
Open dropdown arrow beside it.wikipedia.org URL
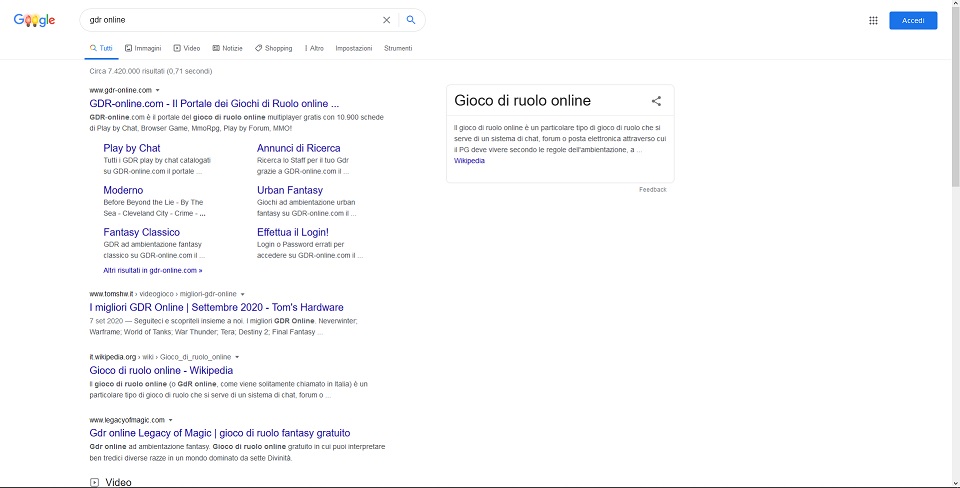(237, 357)
